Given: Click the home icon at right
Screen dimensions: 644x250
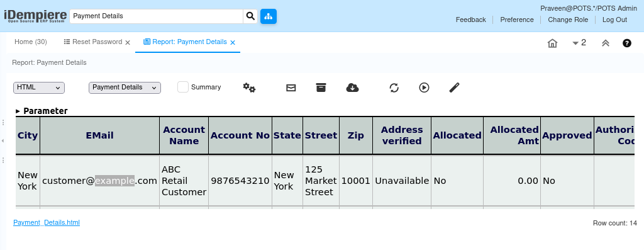Looking at the screenshot, I should [x=552, y=43].
